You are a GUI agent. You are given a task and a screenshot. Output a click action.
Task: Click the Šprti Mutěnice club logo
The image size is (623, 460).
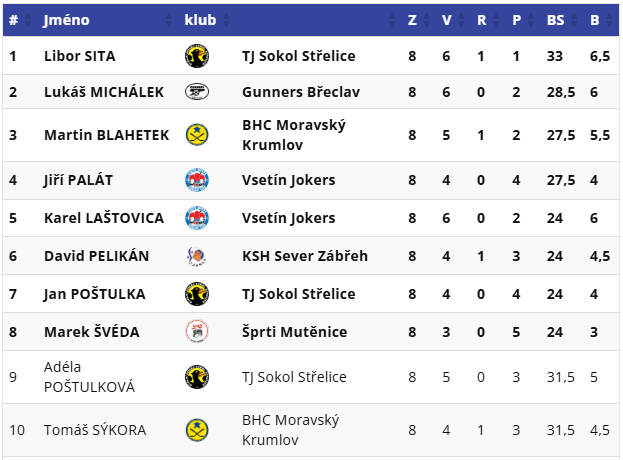[197, 331]
